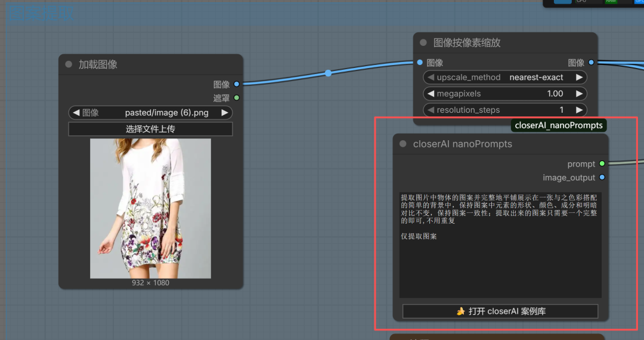Switch to previous image file with left arrow
644x340 pixels.
click(76, 113)
